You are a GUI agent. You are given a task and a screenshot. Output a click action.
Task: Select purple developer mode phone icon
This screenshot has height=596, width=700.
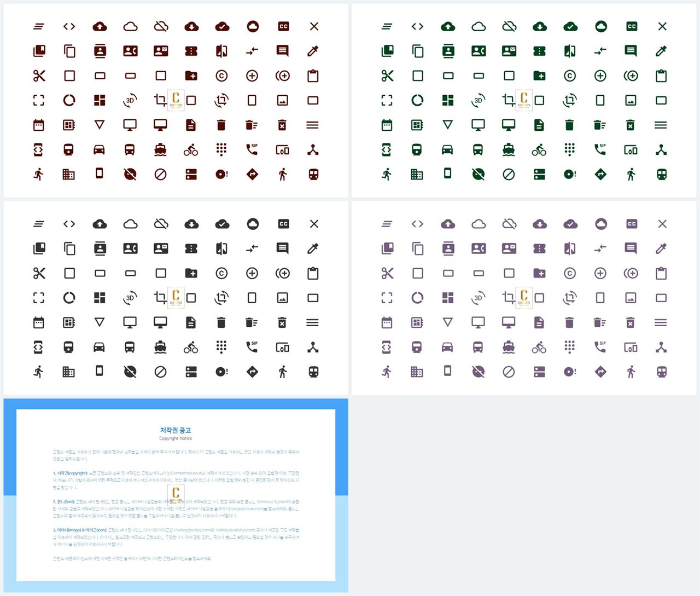click(387, 347)
